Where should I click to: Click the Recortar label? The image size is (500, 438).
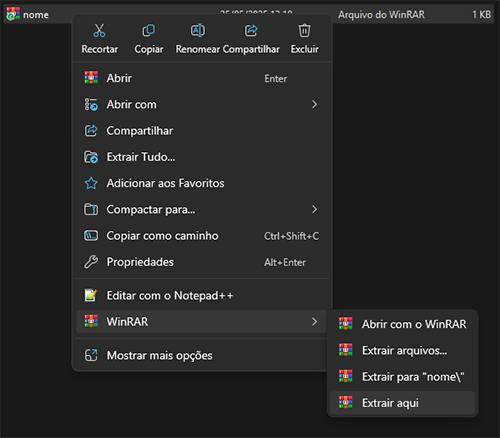pyautogui.click(x=100, y=49)
